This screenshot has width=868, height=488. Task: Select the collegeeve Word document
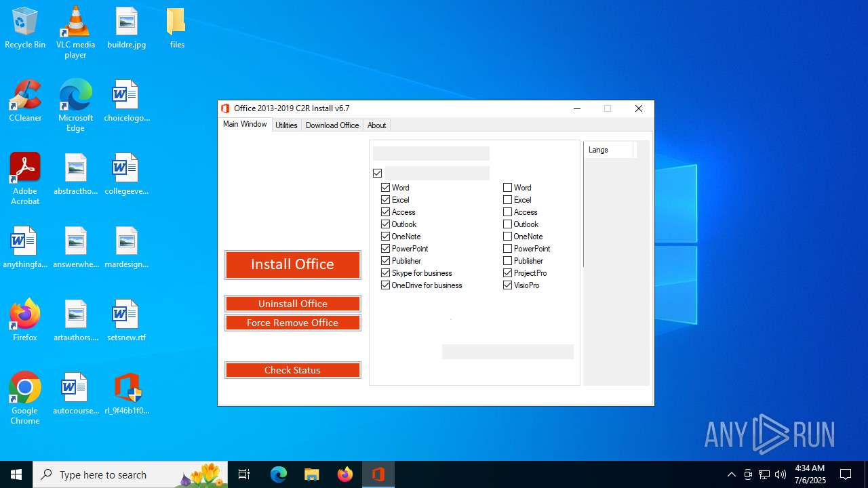pyautogui.click(x=126, y=174)
